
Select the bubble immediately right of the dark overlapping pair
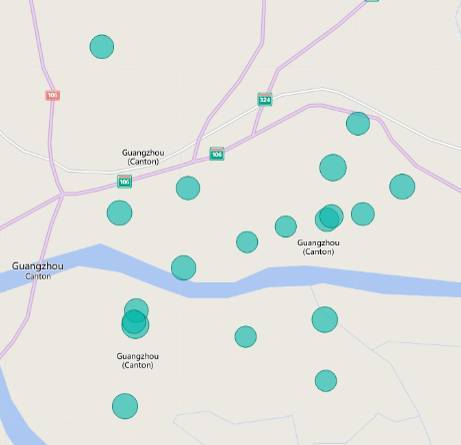[363, 214]
